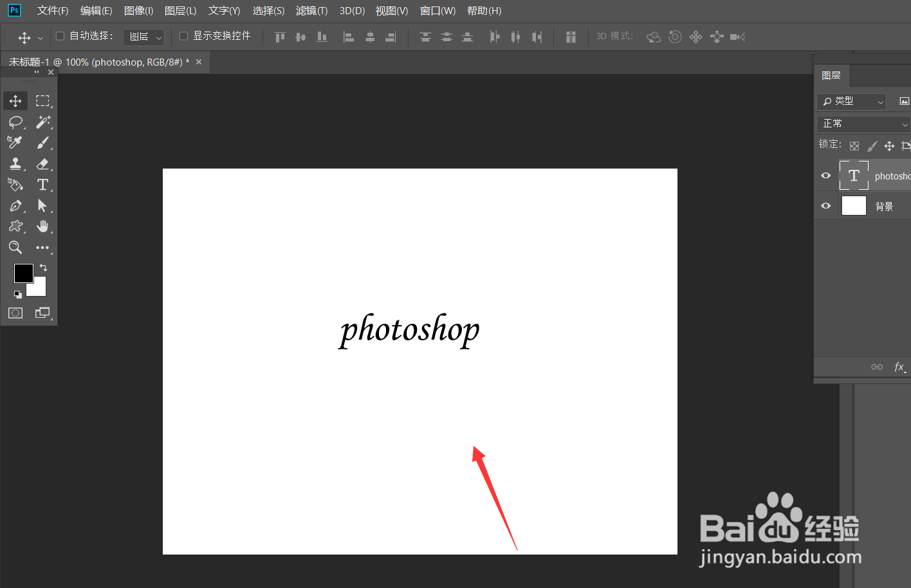Select the Custom Shape tool
The height and width of the screenshot is (588, 911).
pos(15,226)
